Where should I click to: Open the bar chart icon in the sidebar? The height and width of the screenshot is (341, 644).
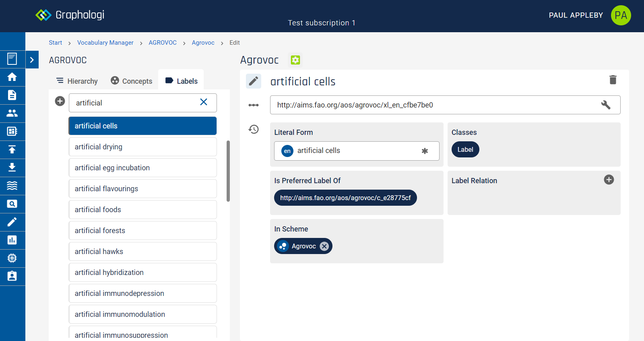point(12,240)
